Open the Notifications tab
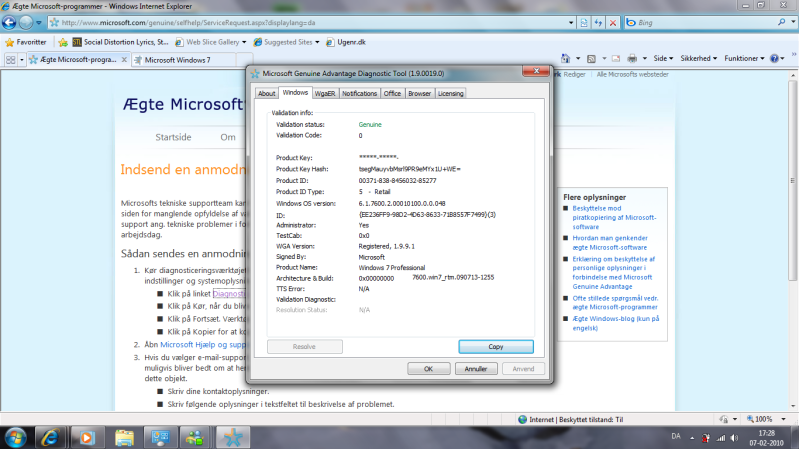The width and height of the screenshot is (799, 449). pos(359,93)
